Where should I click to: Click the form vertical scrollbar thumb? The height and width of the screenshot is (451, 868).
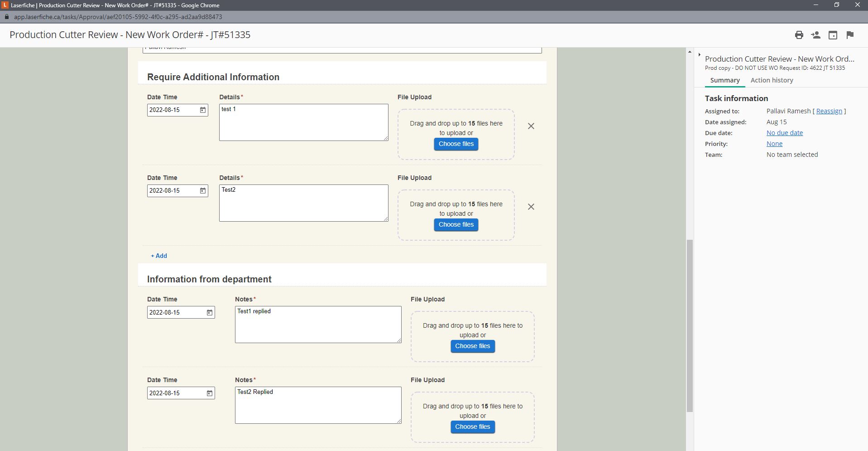click(x=690, y=325)
